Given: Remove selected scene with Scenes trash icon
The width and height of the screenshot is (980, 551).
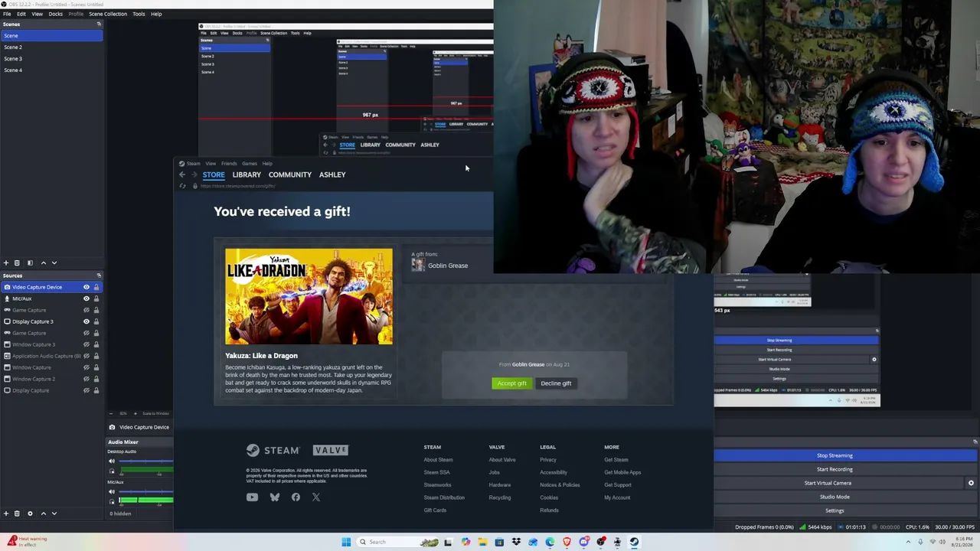Looking at the screenshot, I should (x=17, y=262).
